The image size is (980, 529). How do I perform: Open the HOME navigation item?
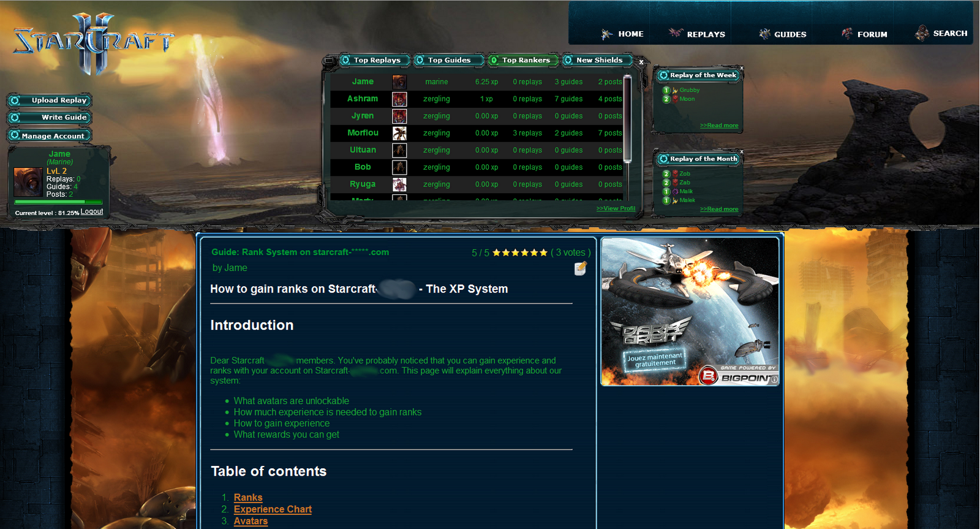pos(631,34)
